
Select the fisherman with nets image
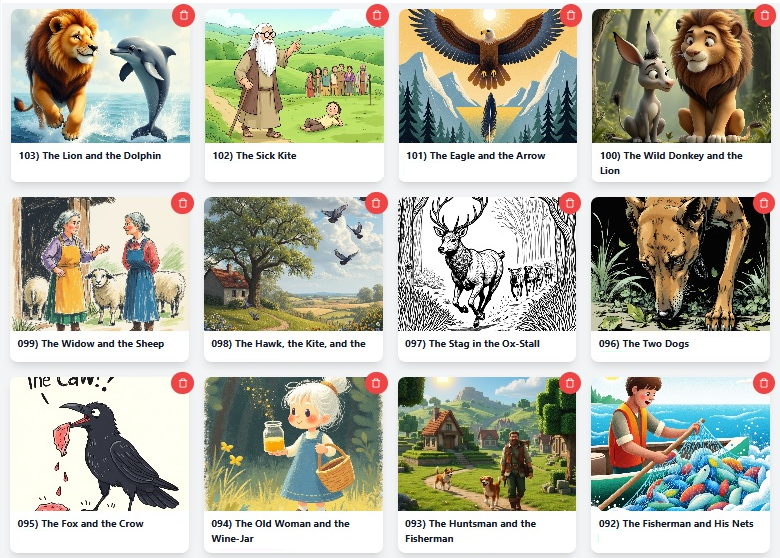pyautogui.click(x=681, y=444)
